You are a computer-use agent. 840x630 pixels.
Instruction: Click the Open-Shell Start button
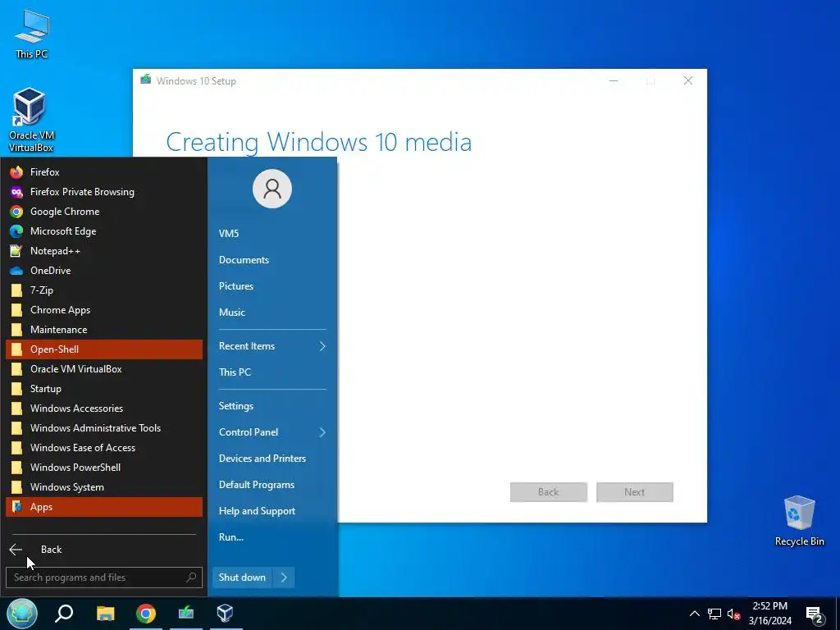click(x=22, y=614)
